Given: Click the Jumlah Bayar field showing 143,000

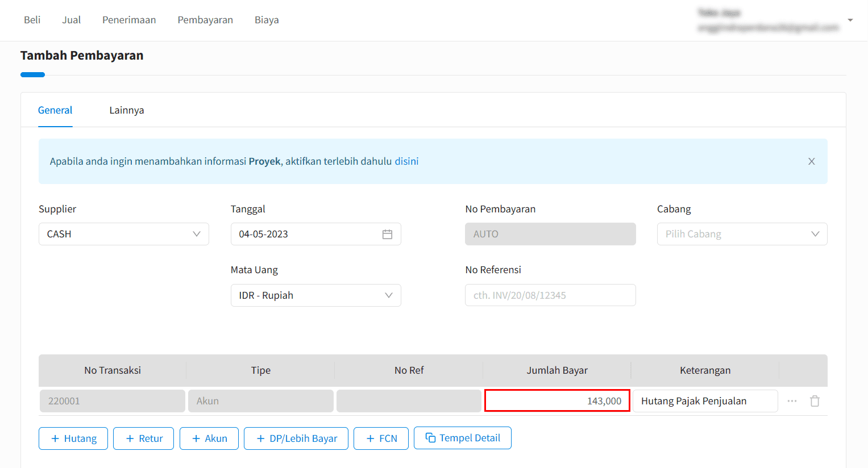Looking at the screenshot, I should (x=557, y=401).
